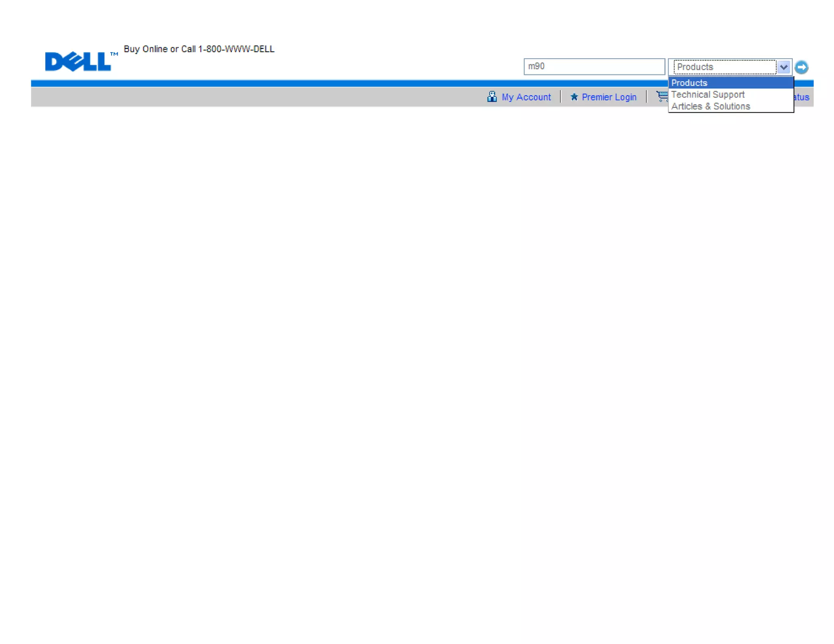Viewport: 834px width, 644px height.
Task: Choose Technical Support in dropdown list
Action: tap(708, 94)
